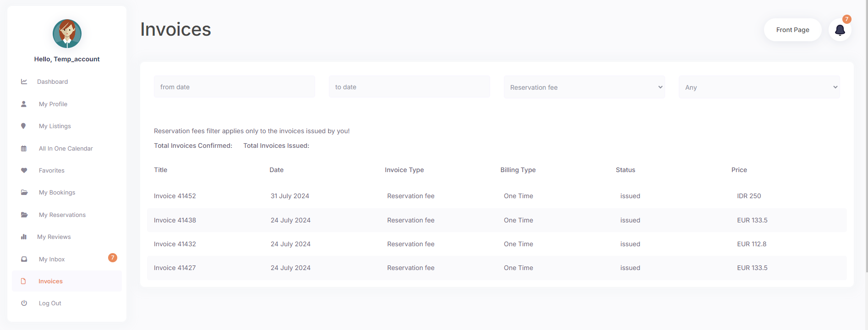
Task: Click the Favorites heart icon
Action: [24, 170]
